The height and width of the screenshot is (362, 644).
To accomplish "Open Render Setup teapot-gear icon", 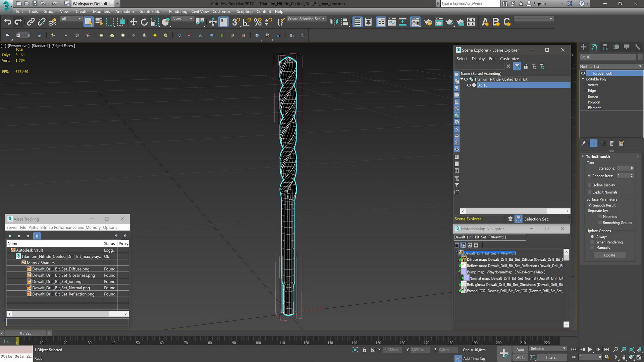I will 428,22.
